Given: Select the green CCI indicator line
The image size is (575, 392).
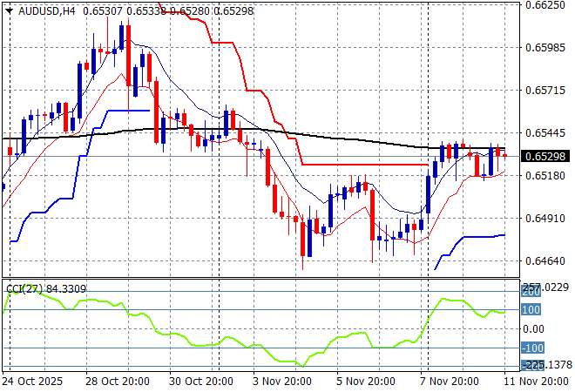Looking at the screenshot, I should (x=253, y=343).
